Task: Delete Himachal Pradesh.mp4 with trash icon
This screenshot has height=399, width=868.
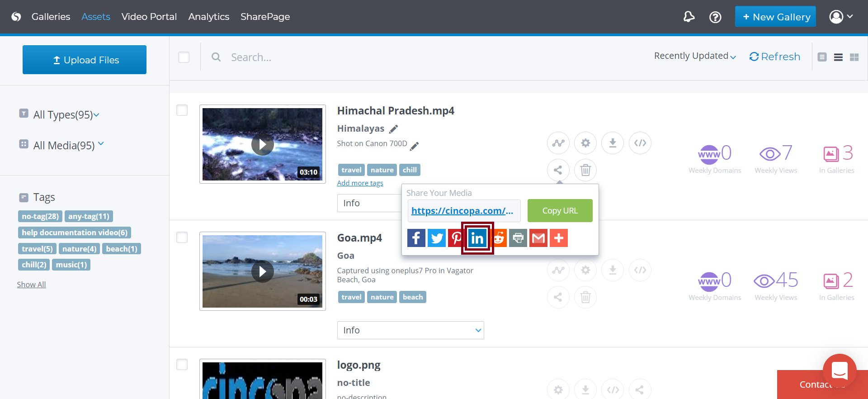Action: pyautogui.click(x=585, y=170)
